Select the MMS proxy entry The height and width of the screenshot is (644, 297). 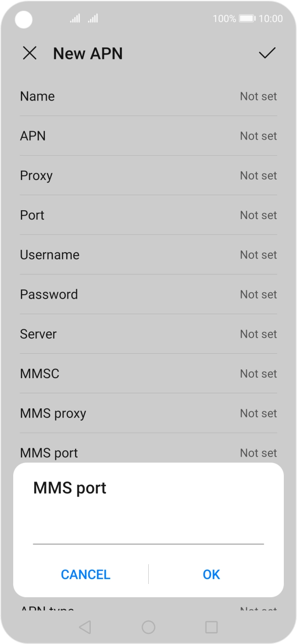(x=148, y=413)
